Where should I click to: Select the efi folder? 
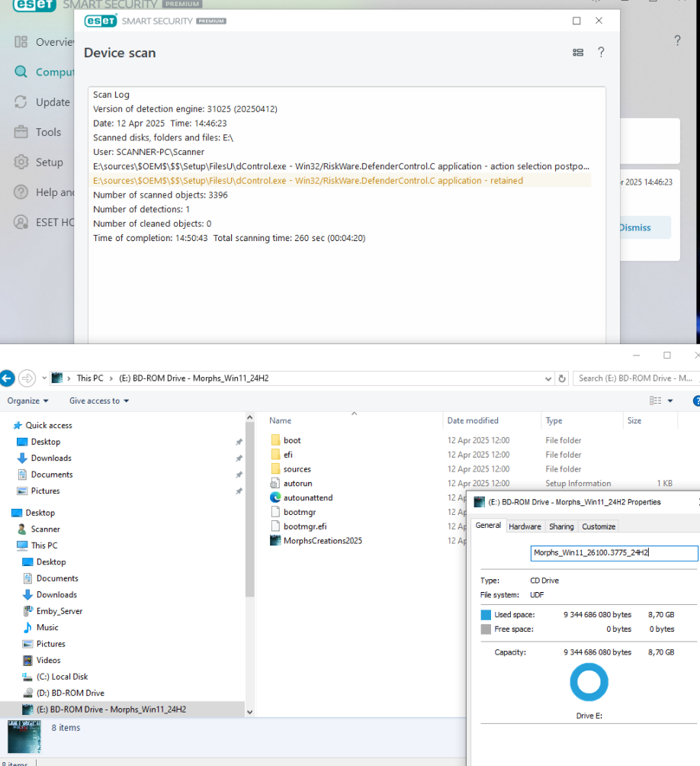[x=288, y=454]
